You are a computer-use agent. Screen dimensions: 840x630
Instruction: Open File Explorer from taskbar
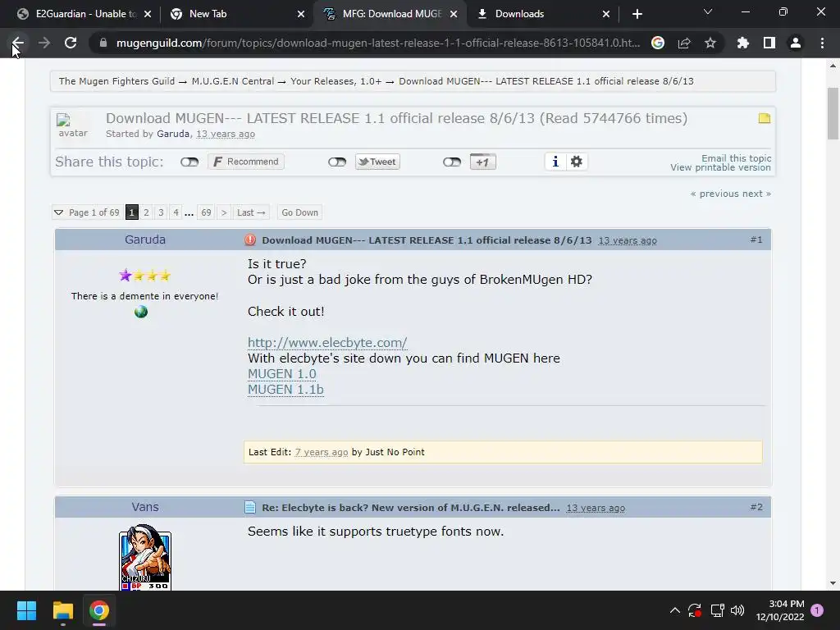(x=62, y=610)
